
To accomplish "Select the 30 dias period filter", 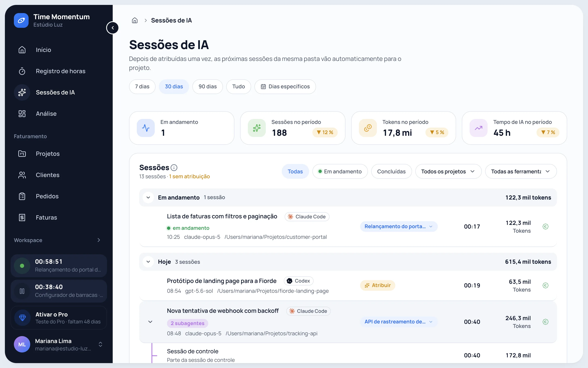I will point(174,87).
